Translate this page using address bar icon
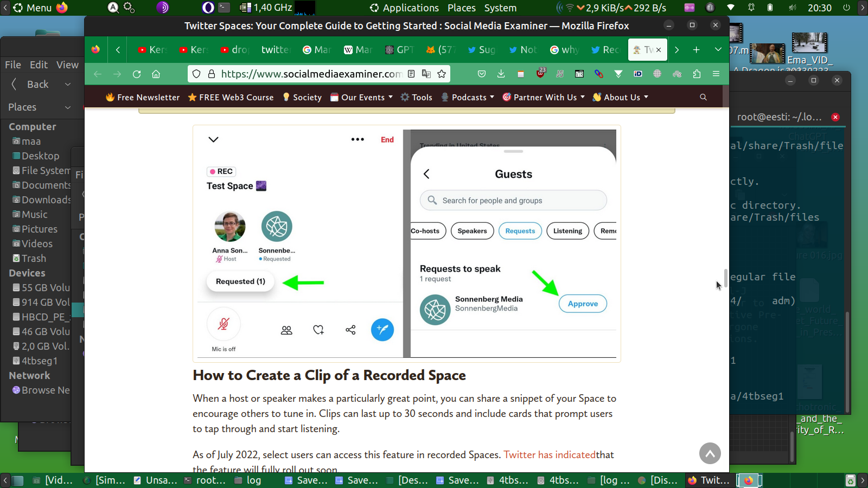This screenshot has height=488, width=868. coord(426,74)
